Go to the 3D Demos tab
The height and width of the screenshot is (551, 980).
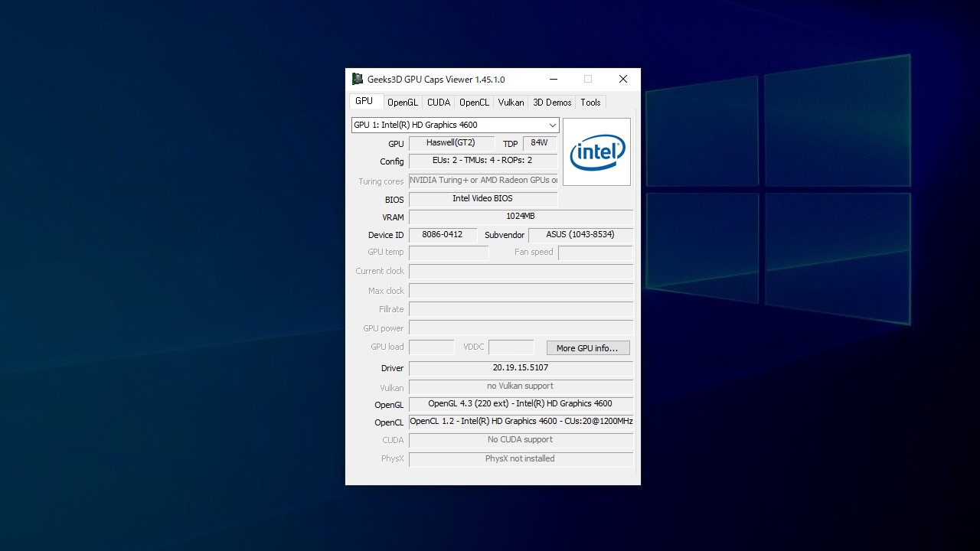coord(552,103)
